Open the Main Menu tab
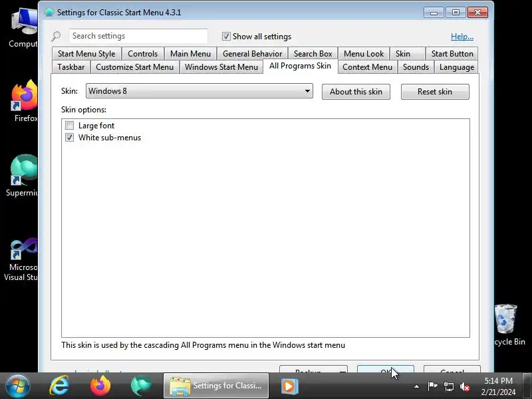This screenshot has height=399, width=532. (x=190, y=54)
